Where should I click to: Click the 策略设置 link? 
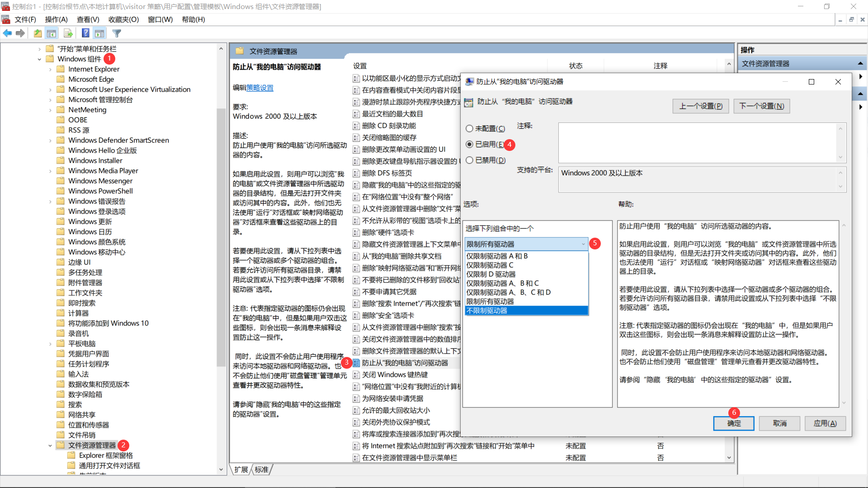(260, 88)
